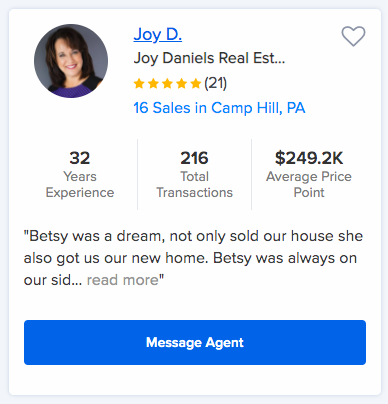View 16 Sales in Camp Hill, PA
388x404 pixels.
(219, 108)
